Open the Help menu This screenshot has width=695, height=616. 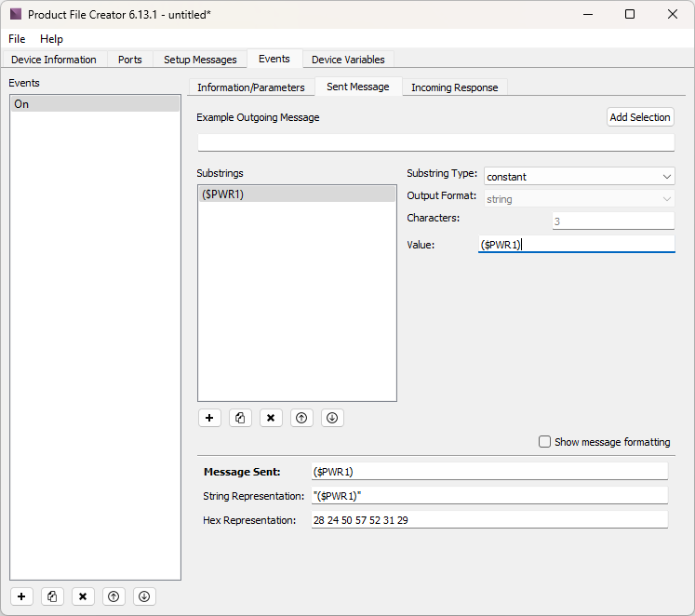pos(51,39)
